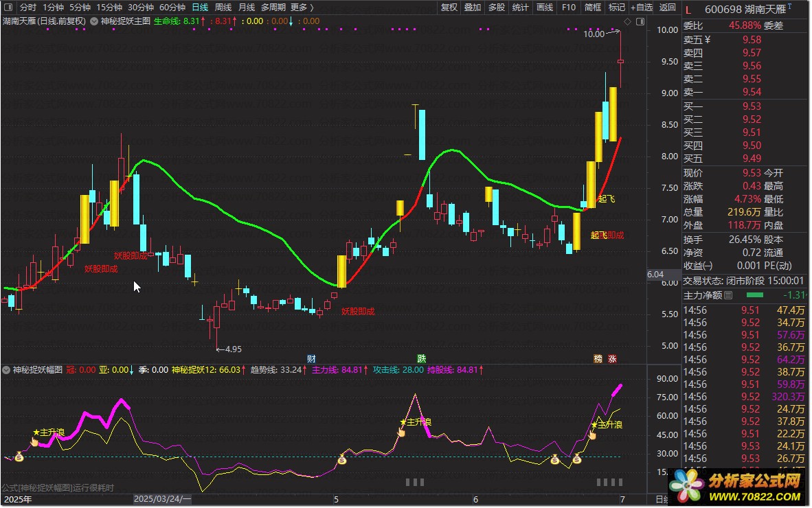Toggle the right panel icon near price axis
The height and width of the screenshot is (508, 812).
(x=640, y=22)
